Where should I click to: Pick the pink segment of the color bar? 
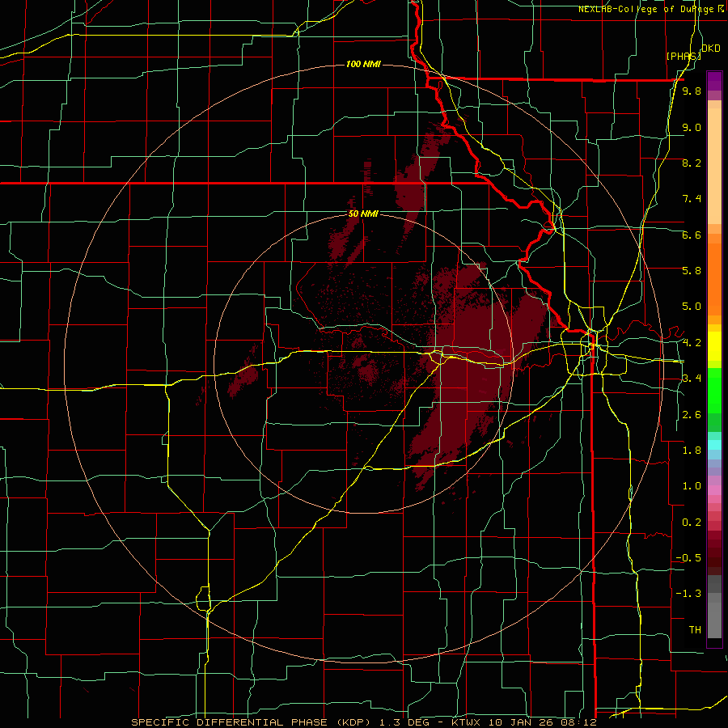(x=714, y=490)
